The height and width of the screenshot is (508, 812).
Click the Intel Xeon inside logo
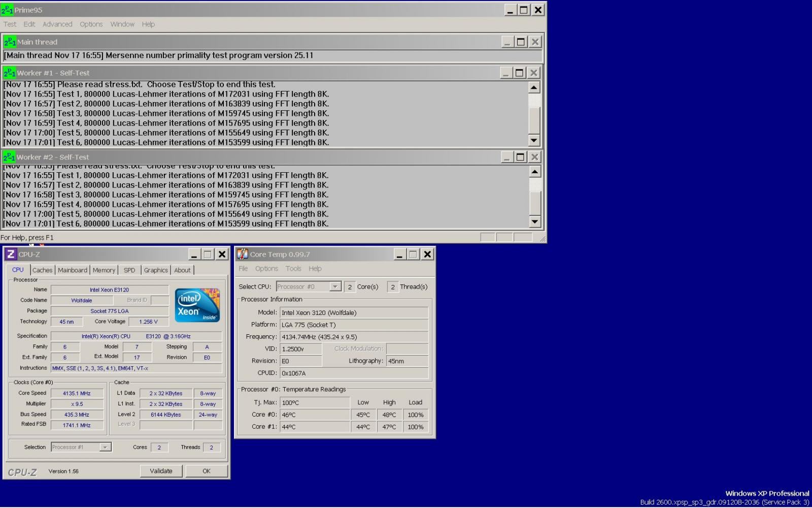click(x=197, y=305)
